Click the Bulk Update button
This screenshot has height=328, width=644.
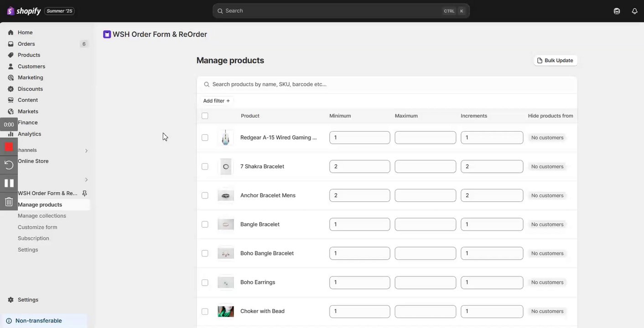point(555,61)
